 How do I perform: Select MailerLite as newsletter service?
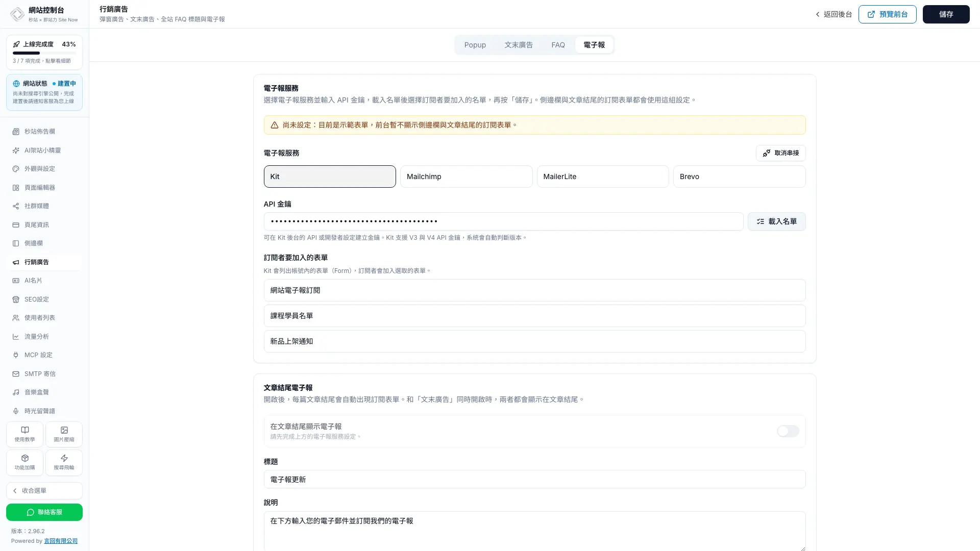pyautogui.click(x=603, y=177)
